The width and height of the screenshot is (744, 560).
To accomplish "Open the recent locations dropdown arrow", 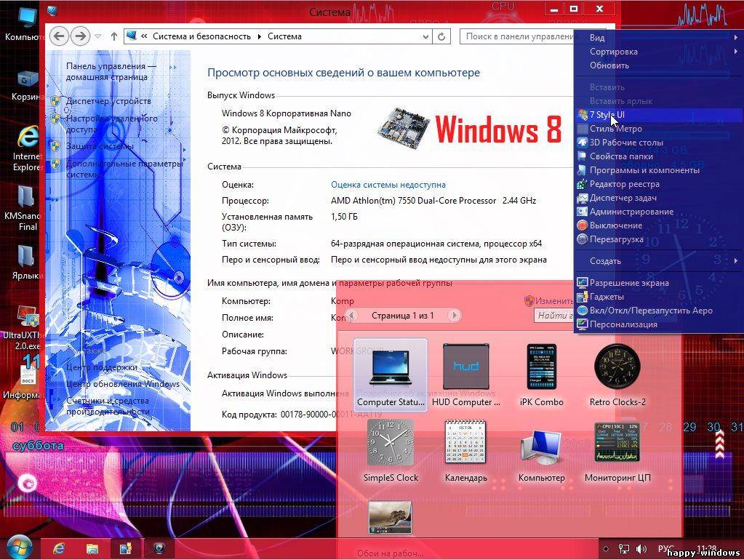I will 97,36.
